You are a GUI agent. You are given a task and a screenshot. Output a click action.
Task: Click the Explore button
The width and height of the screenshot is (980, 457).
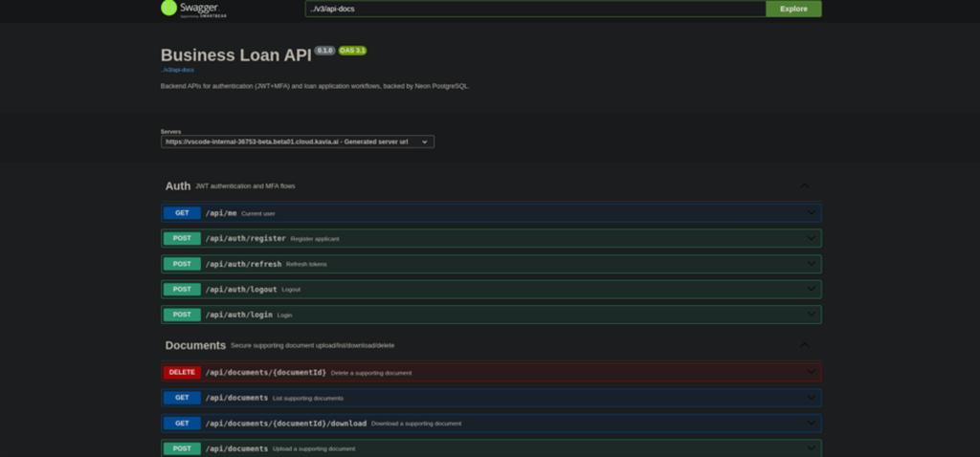click(x=793, y=9)
